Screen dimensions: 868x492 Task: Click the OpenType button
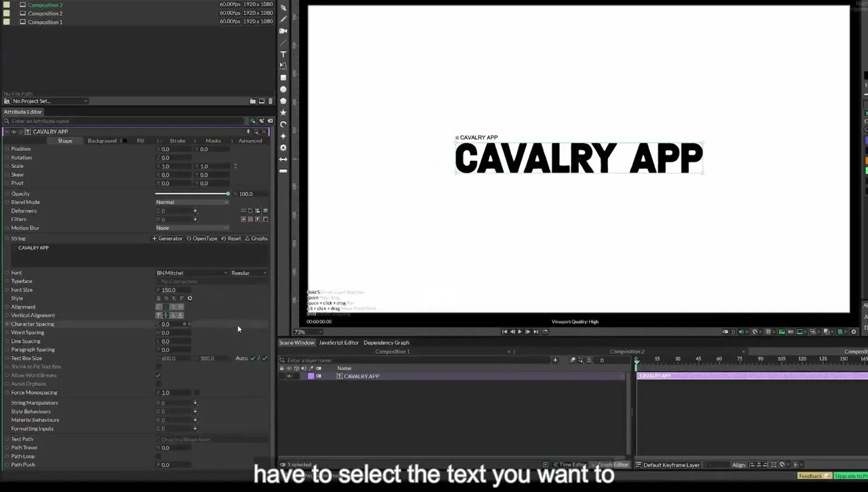point(202,239)
